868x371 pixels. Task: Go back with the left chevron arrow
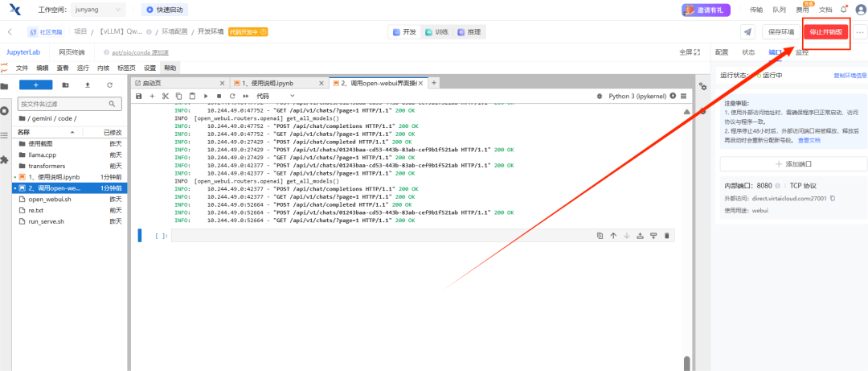[x=10, y=32]
